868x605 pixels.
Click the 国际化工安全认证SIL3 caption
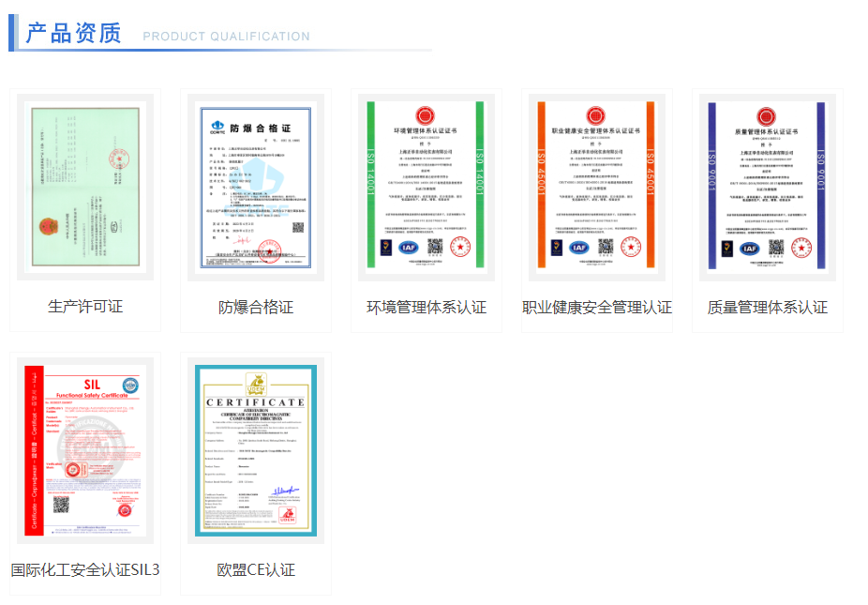[85, 569]
